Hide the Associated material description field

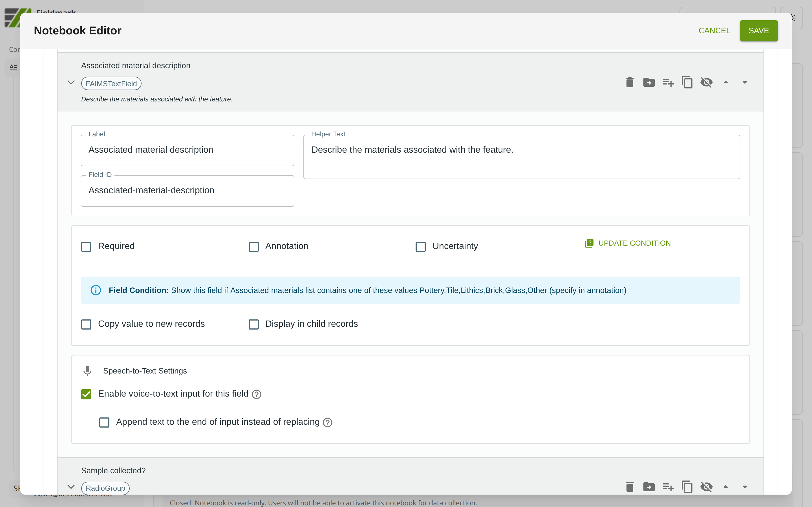(x=706, y=83)
